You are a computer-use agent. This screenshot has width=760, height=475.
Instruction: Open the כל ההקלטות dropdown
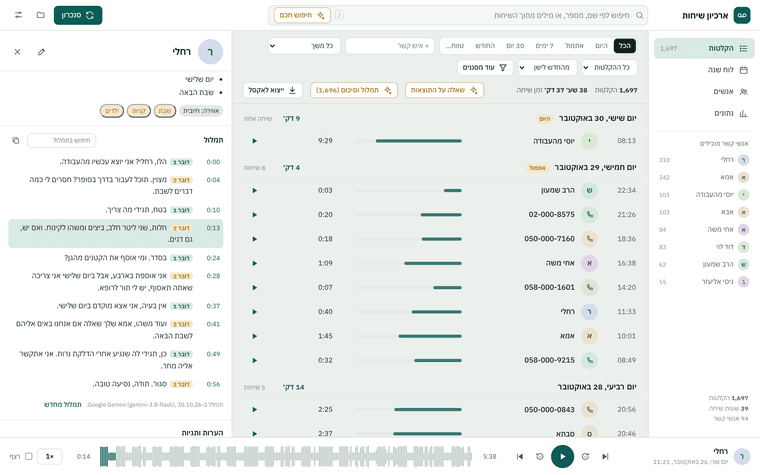tap(609, 67)
